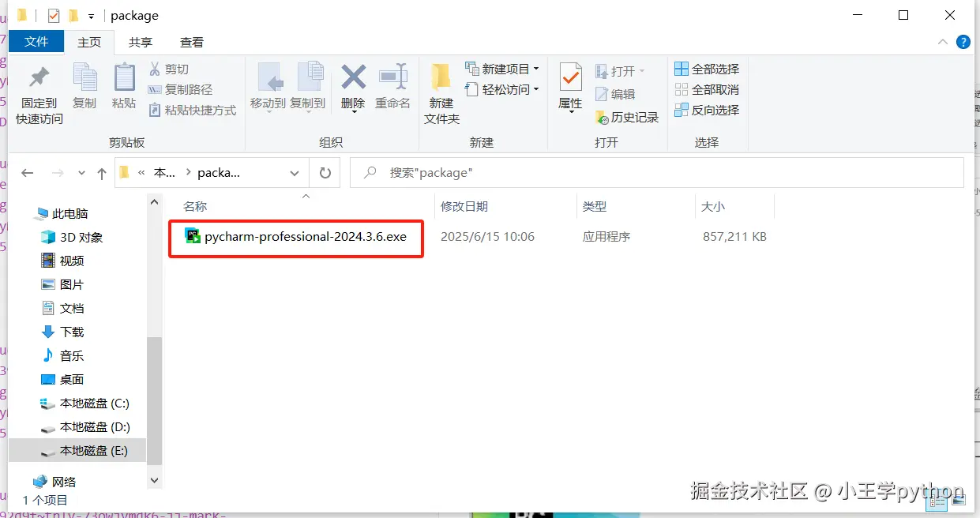980x518 pixels.
Task: Open the recent locations dropdown arrow
Action: click(x=81, y=173)
